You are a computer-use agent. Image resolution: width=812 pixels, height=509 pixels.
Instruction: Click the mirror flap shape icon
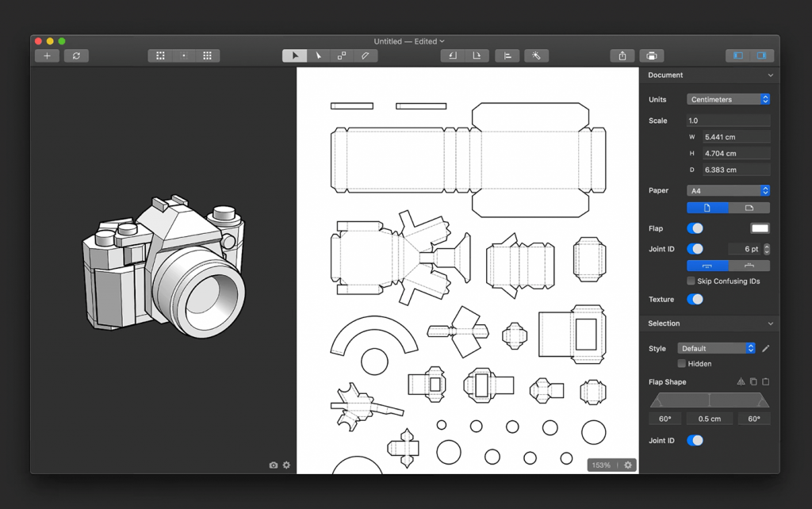click(741, 381)
